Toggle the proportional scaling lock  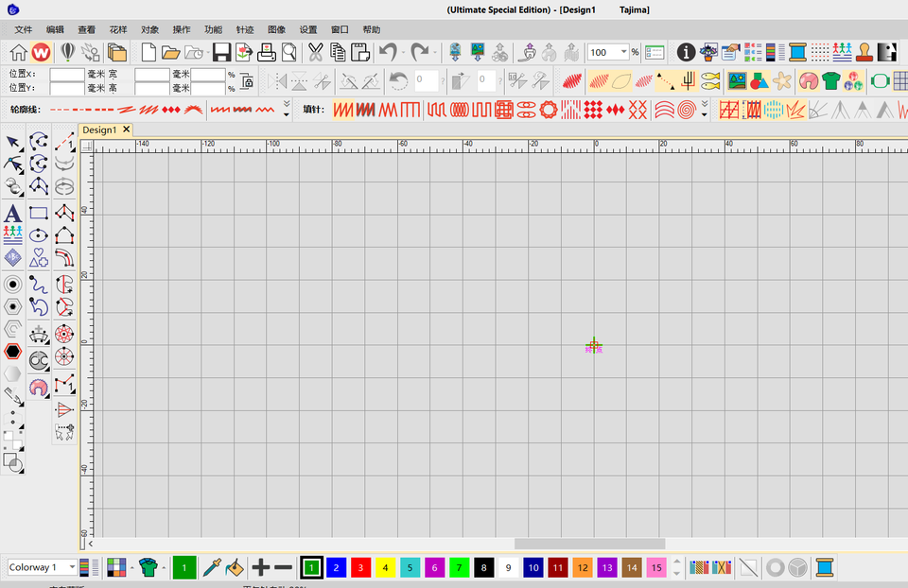pyautogui.click(x=247, y=82)
